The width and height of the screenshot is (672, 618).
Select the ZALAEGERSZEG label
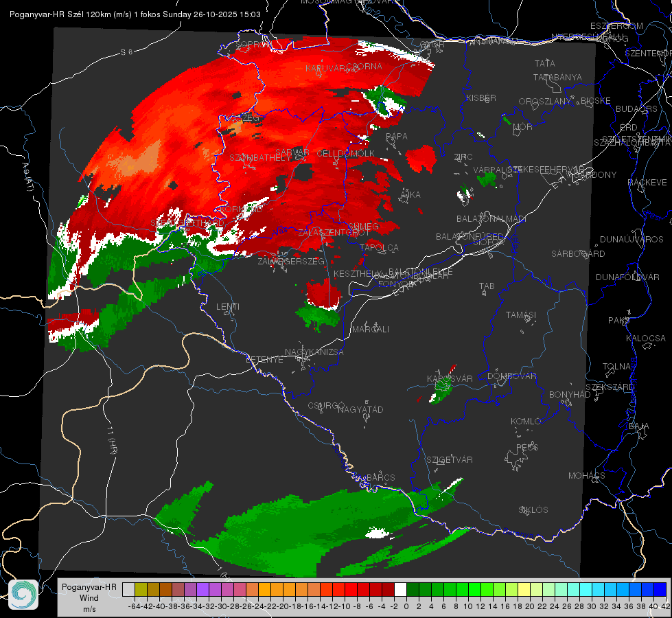(291, 261)
